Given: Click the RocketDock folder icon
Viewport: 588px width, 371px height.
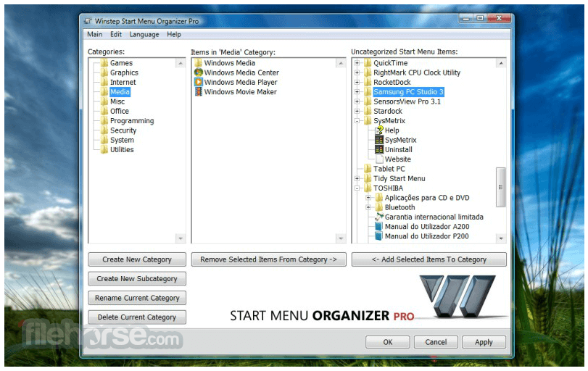Looking at the screenshot, I should point(368,82).
